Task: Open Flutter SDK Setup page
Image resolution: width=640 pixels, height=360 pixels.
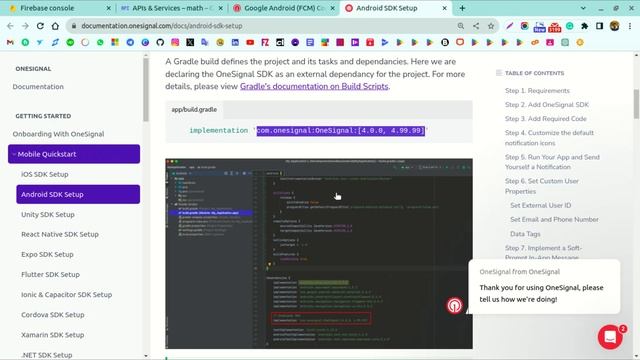Action: click(50, 274)
